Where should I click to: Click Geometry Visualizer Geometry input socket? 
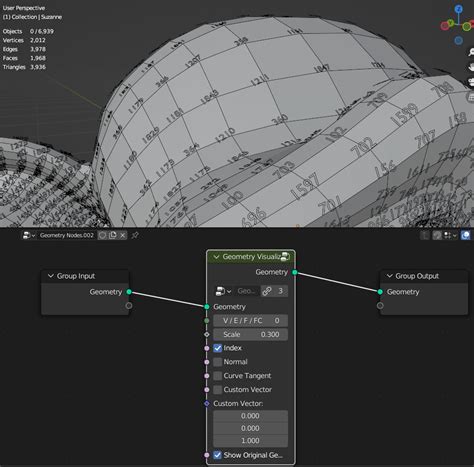(207, 307)
